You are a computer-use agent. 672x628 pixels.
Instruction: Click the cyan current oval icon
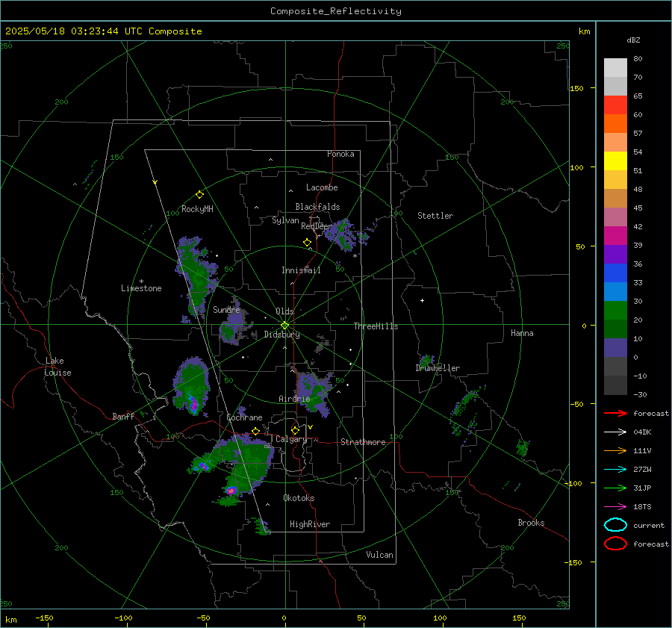click(x=615, y=525)
